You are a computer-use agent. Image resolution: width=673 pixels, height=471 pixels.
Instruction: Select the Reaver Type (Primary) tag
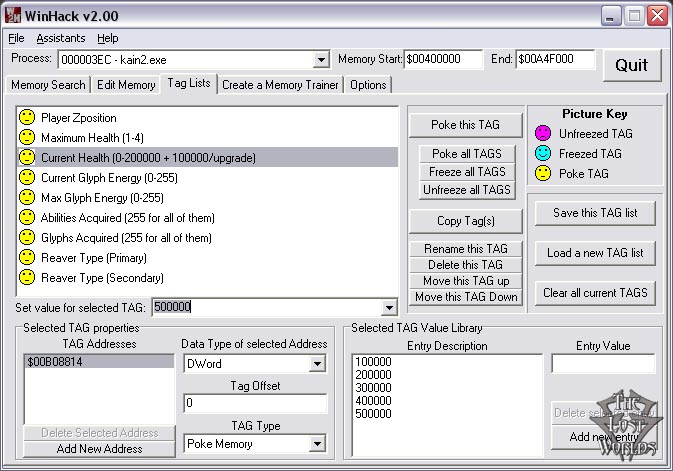click(x=208, y=258)
